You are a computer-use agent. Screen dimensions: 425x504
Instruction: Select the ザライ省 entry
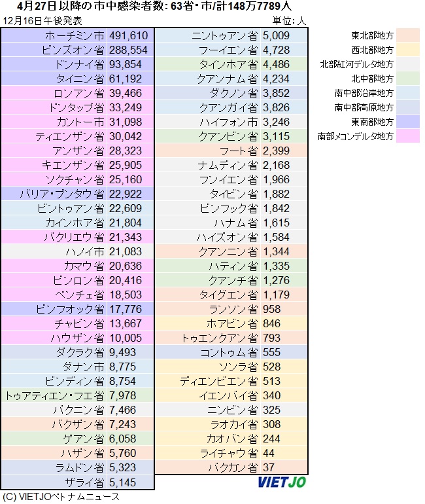click(84, 482)
